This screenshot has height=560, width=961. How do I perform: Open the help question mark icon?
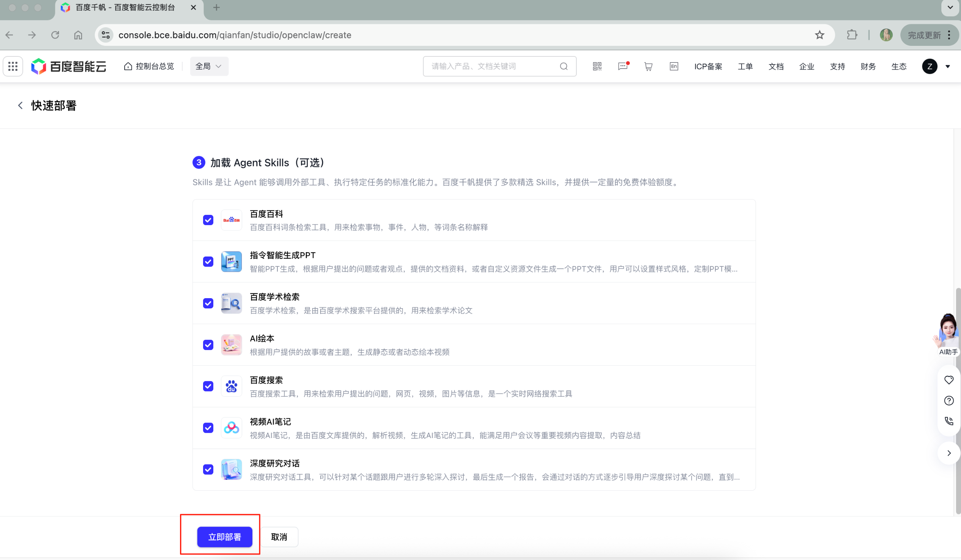click(948, 400)
